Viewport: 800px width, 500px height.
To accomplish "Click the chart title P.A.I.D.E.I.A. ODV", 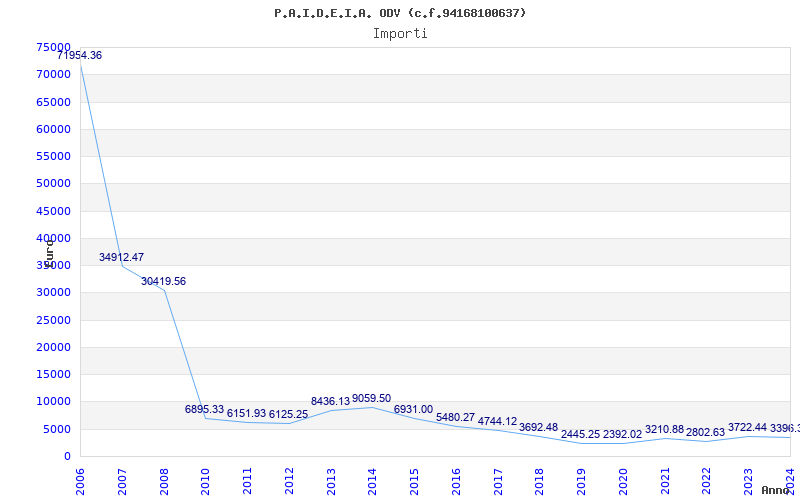I will pos(400,13).
